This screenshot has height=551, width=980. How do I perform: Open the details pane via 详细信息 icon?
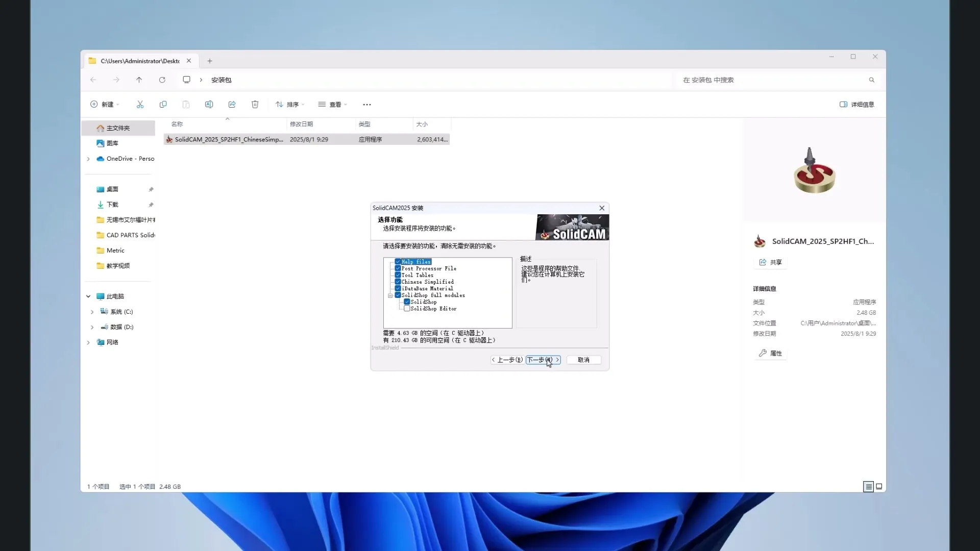856,104
